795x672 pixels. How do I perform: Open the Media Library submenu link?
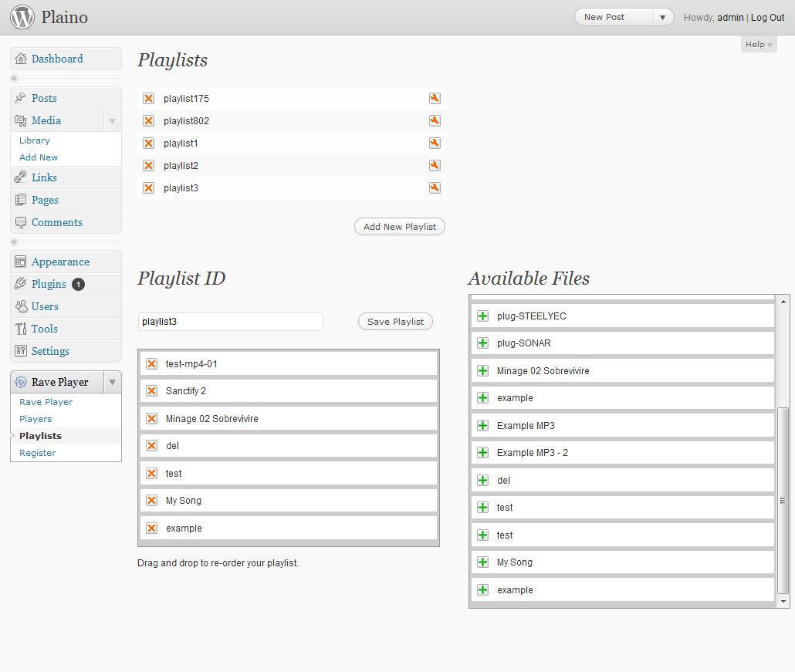coord(35,140)
